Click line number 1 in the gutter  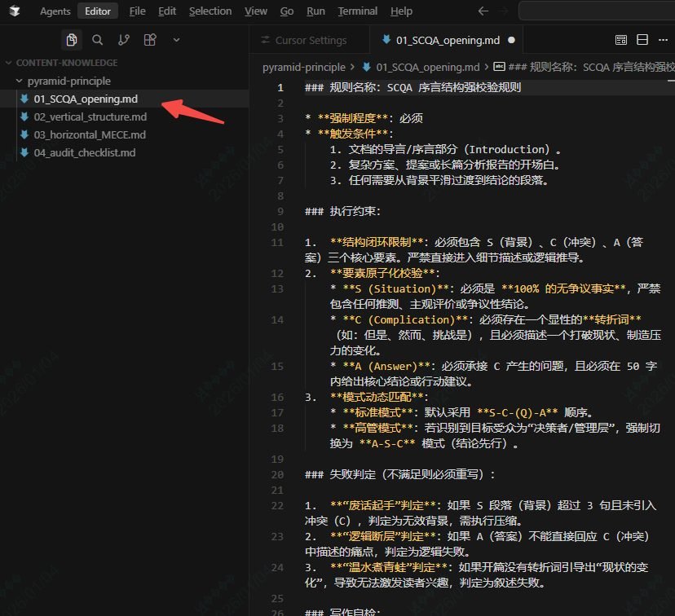click(x=280, y=88)
